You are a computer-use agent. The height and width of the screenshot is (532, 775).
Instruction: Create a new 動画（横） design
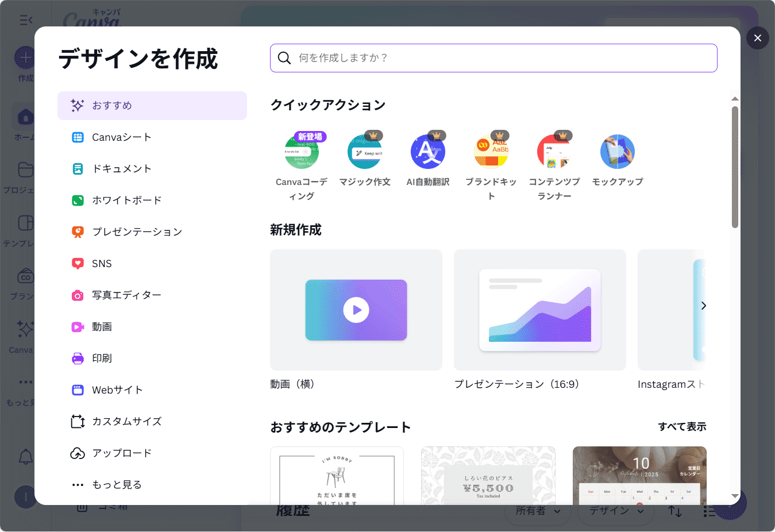[x=356, y=310]
